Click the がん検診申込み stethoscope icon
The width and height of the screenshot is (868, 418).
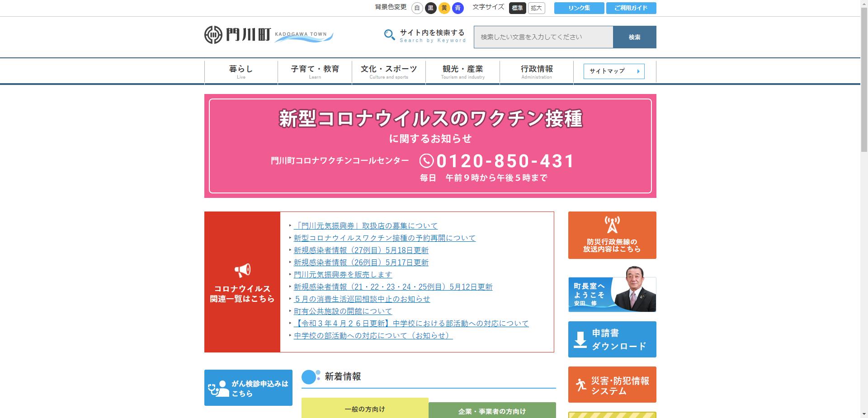tap(218, 388)
